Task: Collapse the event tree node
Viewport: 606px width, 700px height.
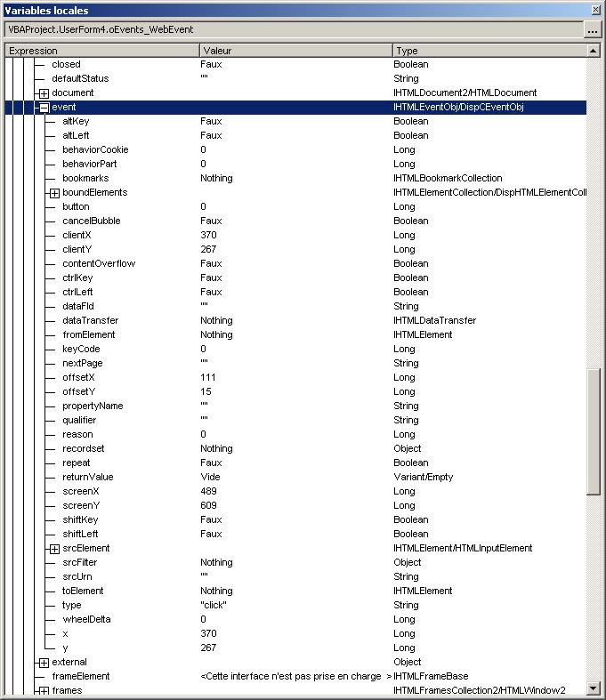Action: [x=43, y=108]
